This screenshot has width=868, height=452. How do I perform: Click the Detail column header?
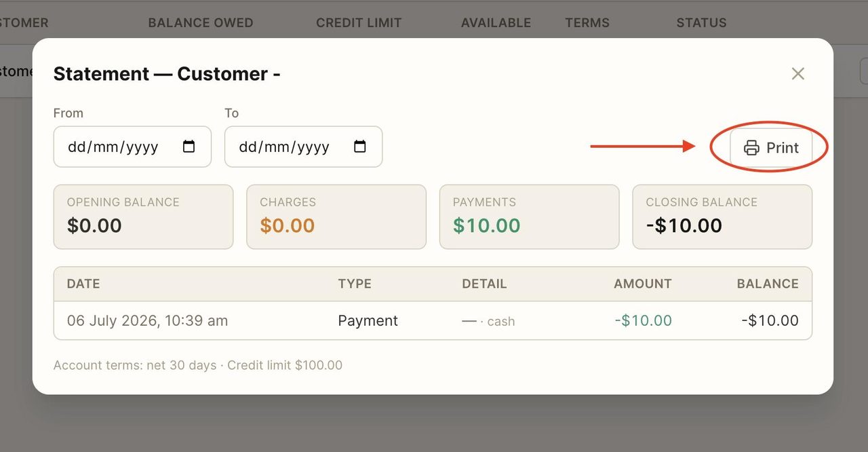(x=484, y=284)
